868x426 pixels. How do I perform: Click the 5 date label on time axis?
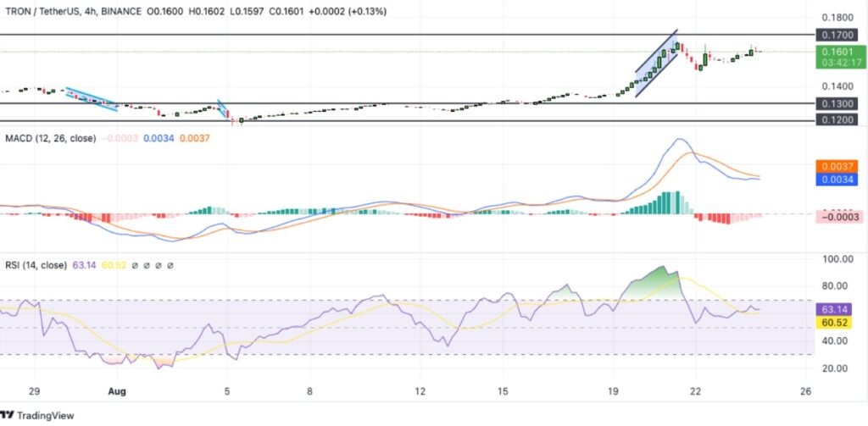pyautogui.click(x=227, y=391)
